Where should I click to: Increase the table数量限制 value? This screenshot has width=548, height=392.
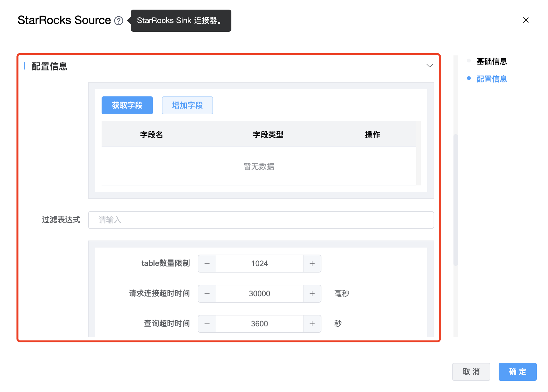[312, 264]
